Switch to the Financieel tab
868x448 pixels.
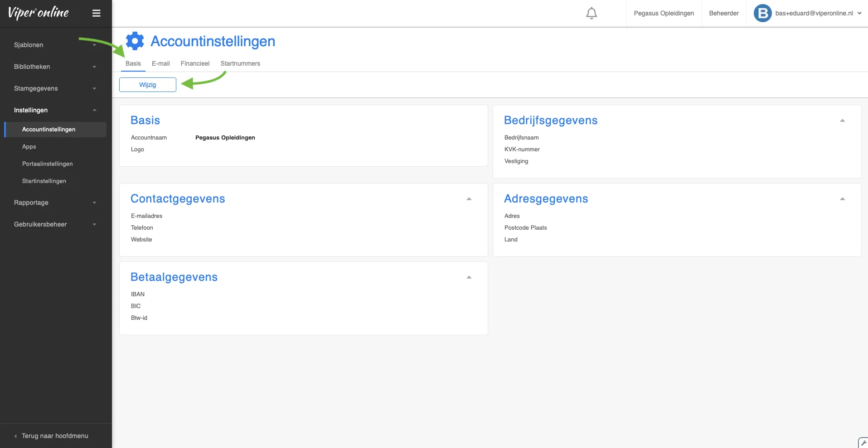tap(195, 63)
